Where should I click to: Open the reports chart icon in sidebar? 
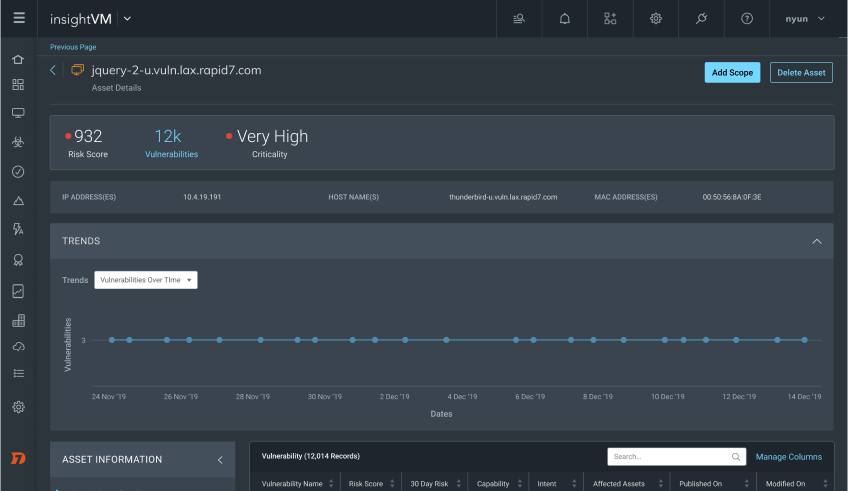tap(18, 291)
